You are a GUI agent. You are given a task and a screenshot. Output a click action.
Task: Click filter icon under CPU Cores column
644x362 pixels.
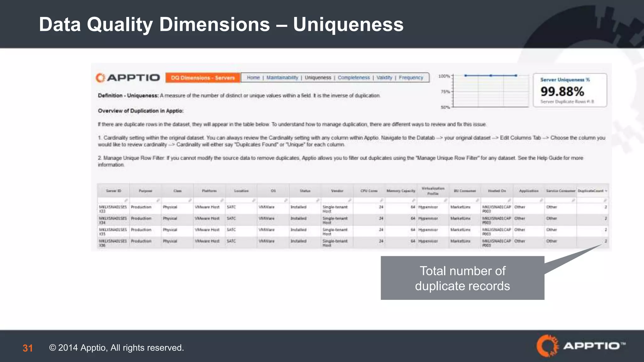click(382, 200)
